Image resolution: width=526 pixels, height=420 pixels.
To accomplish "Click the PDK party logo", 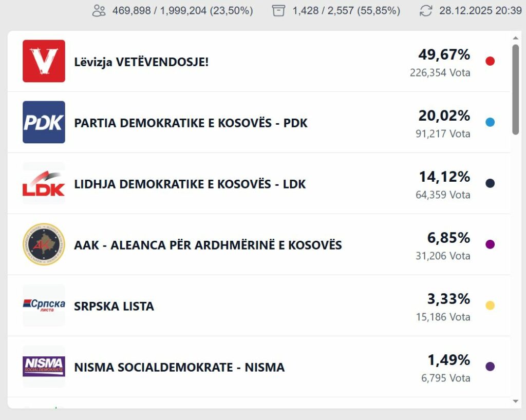I will [x=44, y=122].
